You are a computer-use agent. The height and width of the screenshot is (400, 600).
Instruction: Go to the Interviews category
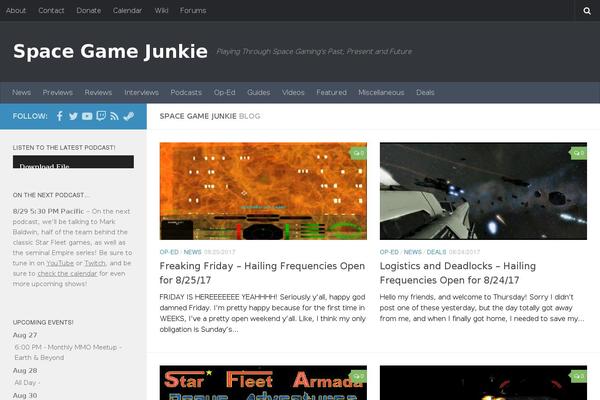pyautogui.click(x=141, y=93)
